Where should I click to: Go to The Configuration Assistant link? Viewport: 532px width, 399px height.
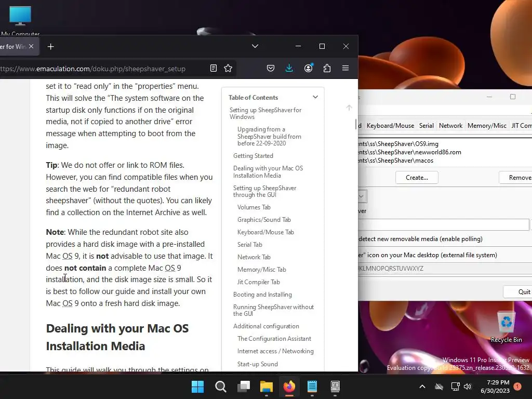pos(274,339)
